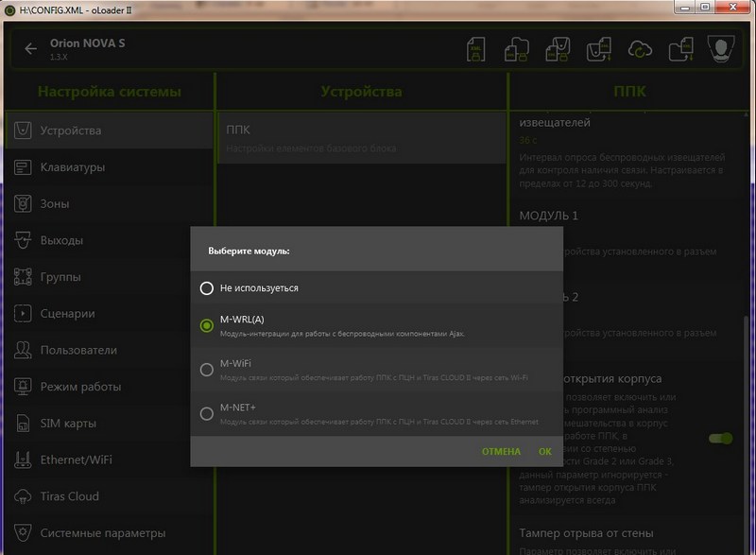
Task: Select the 'Не используеться' radio option
Action: (x=207, y=288)
